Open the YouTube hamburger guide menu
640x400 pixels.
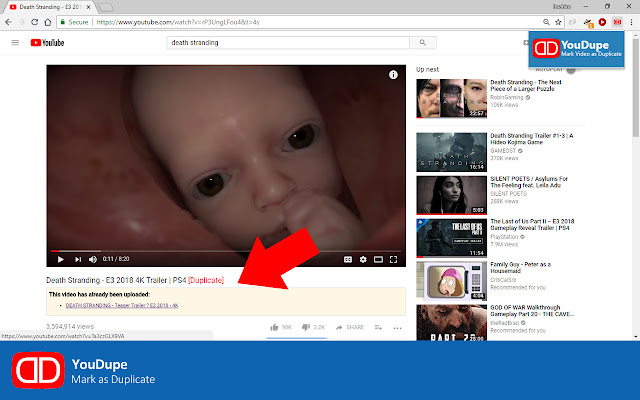[x=15, y=42]
